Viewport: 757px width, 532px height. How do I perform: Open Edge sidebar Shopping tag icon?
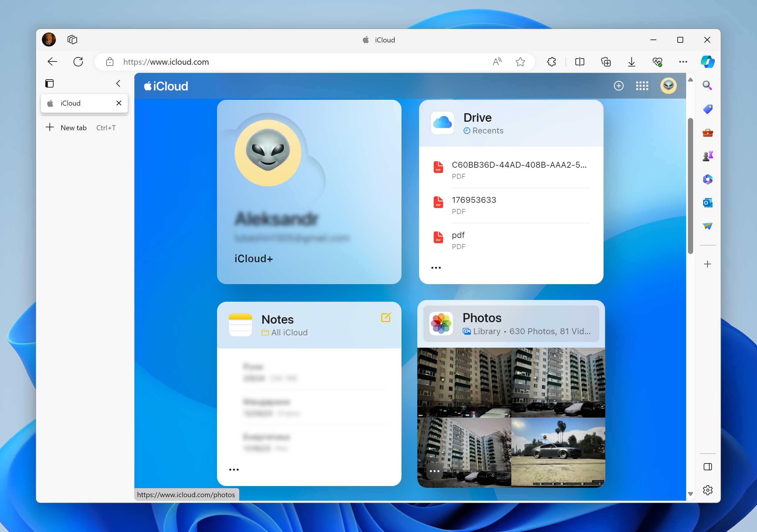click(x=708, y=109)
